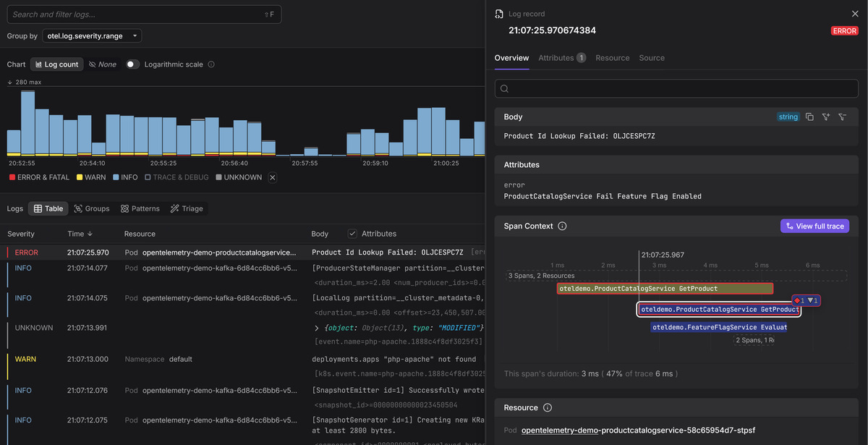This screenshot has height=445, width=868.
Task: Click the info icon next to Resource heading
Action: [548, 408]
